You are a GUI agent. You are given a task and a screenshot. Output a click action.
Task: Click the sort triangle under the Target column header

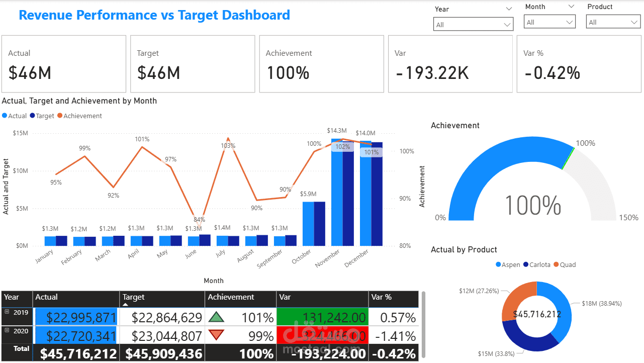coord(125,304)
